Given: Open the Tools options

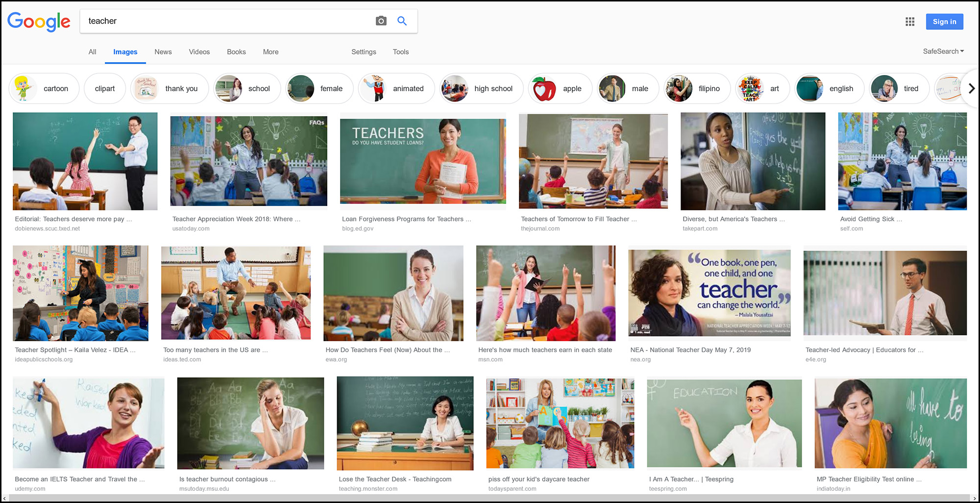Looking at the screenshot, I should click(x=400, y=52).
